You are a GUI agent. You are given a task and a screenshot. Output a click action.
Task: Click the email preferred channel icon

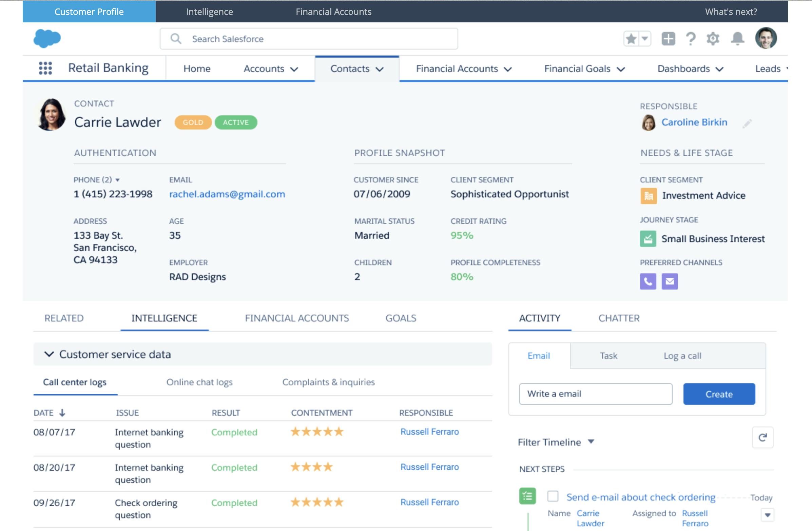[670, 281]
